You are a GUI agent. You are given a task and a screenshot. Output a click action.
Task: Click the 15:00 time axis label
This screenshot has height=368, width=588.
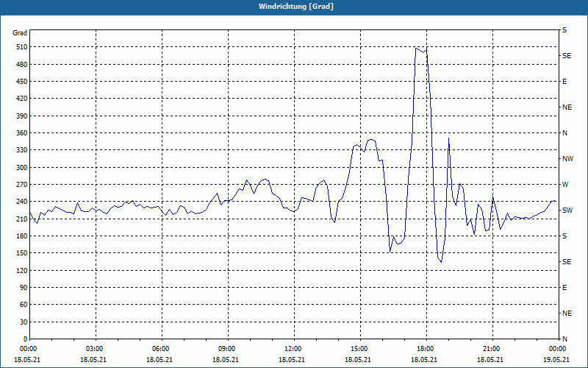(x=359, y=349)
